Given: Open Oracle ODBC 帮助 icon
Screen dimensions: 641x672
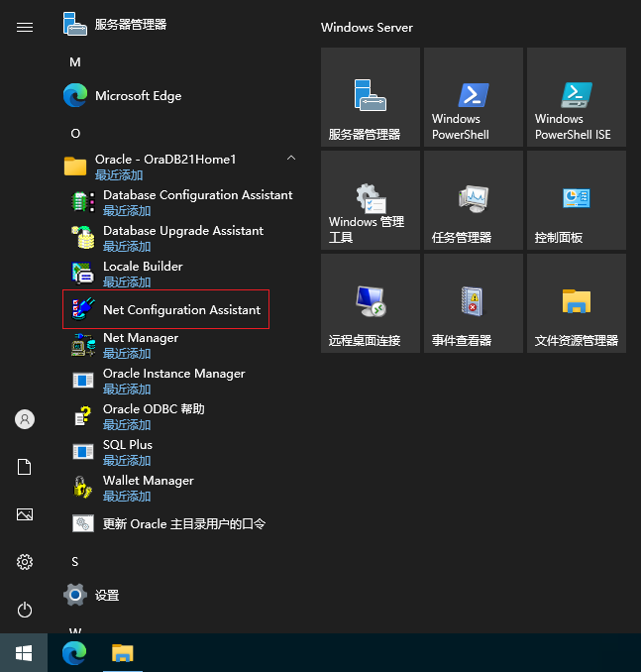Looking at the screenshot, I should coord(82,415).
